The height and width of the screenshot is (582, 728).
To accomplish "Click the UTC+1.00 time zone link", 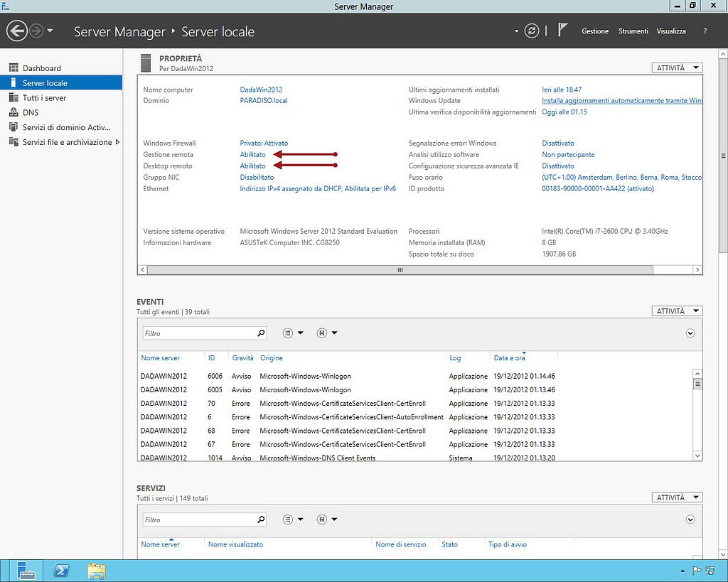I will (x=621, y=177).
